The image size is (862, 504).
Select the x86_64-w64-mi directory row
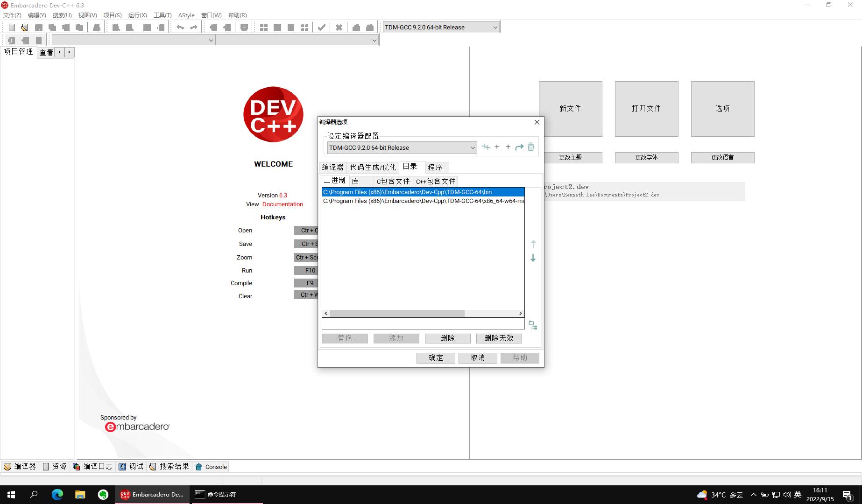(x=423, y=201)
